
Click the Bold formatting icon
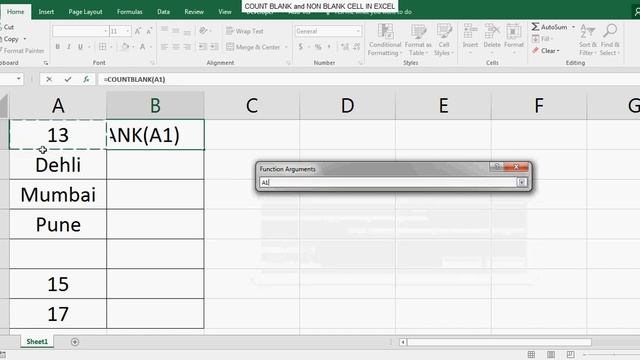58,47
